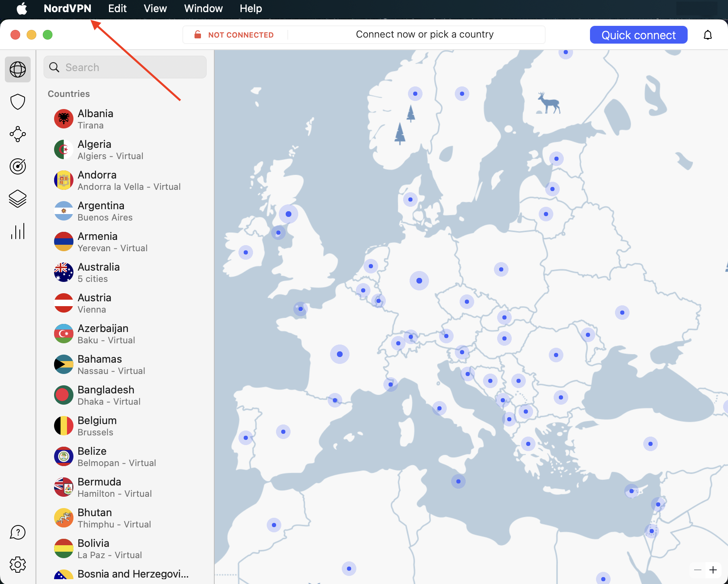Open the Presets layers icon
Screen dimensions: 728x584
[x=18, y=199]
